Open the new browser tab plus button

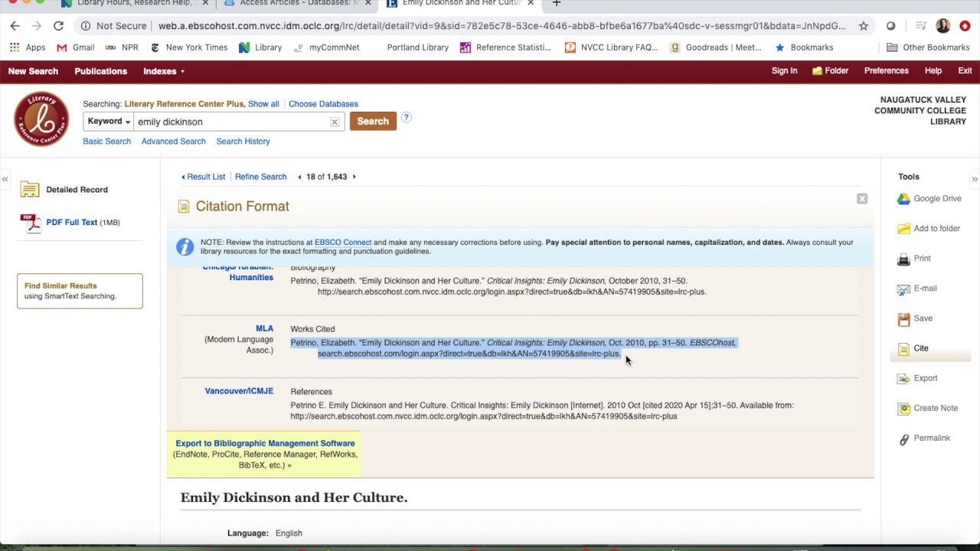point(557,3)
